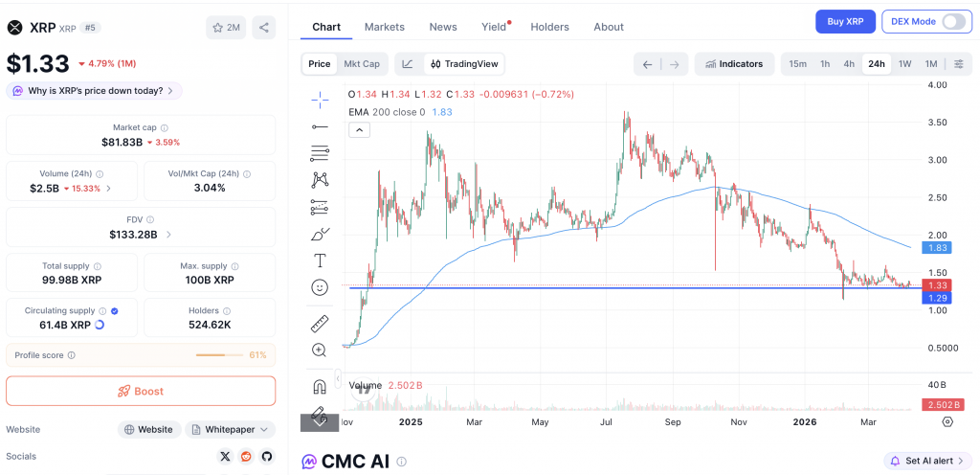Open the GitHub socials icon

[x=267, y=456]
